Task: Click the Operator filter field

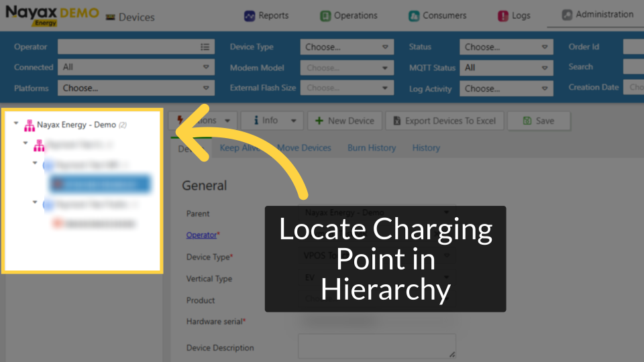Action: (x=136, y=47)
